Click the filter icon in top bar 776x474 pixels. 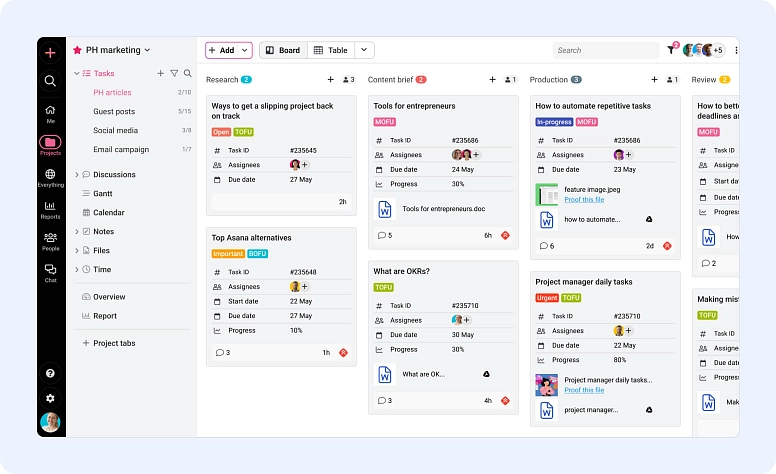pos(671,50)
